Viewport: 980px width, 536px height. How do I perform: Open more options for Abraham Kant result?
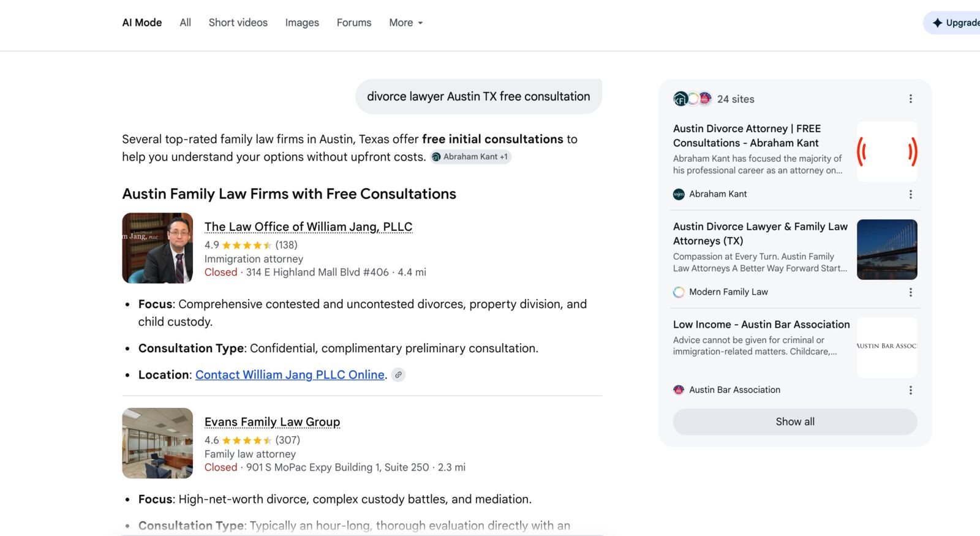coord(911,194)
